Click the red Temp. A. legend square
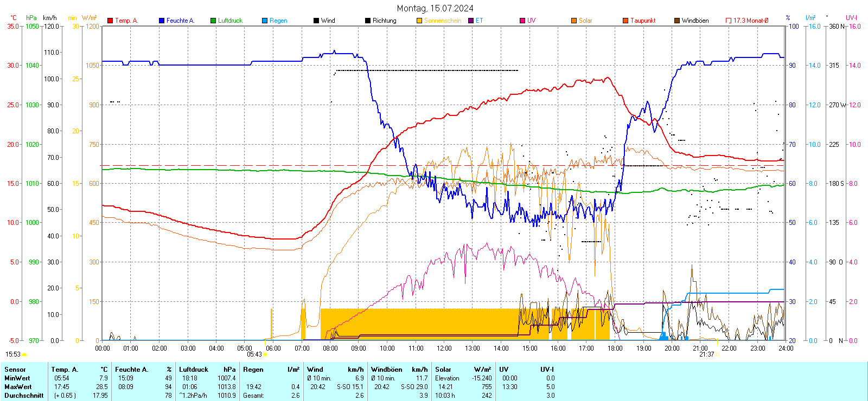868x401 pixels. 110,21
